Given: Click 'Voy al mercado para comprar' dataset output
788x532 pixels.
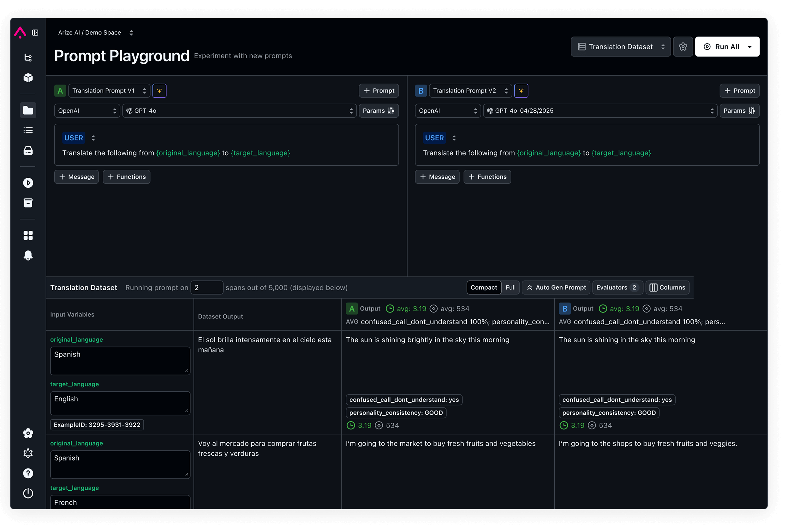Looking at the screenshot, I should (257, 449).
